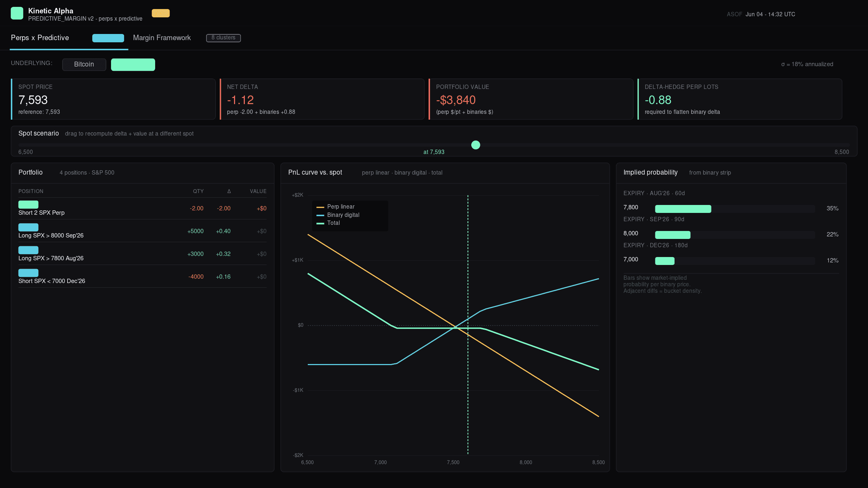
Task: Click the 8 clusters badge
Action: click(224, 38)
